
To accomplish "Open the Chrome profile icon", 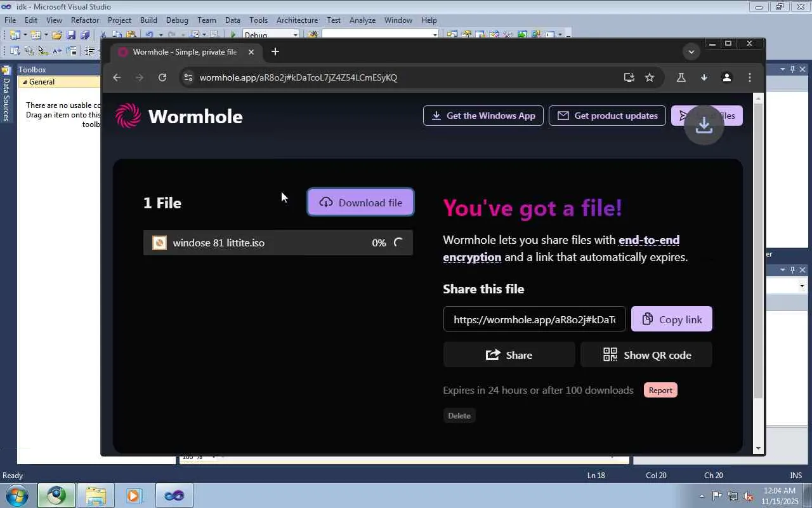I will coord(727,77).
